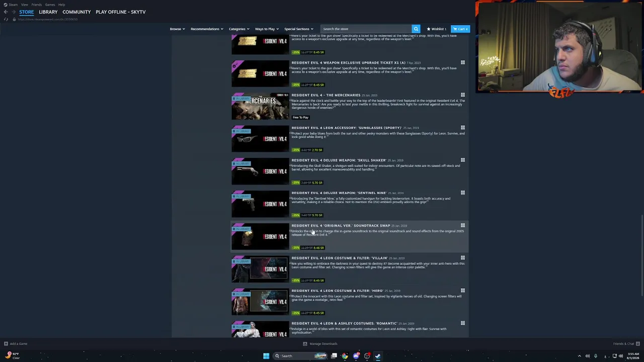Expand the Recommendations dropdown
The width and height of the screenshot is (644, 362).
pyautogui.click(x=207, y=29)
